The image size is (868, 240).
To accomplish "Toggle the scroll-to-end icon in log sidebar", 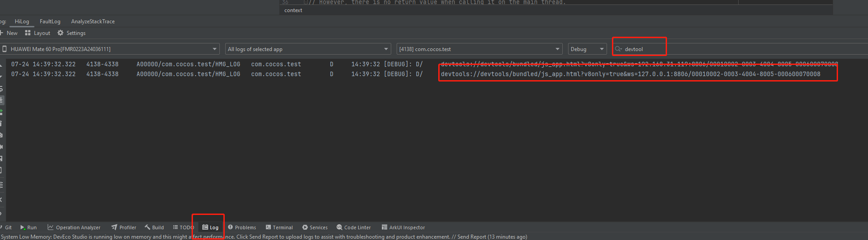I will coord(1,100).
